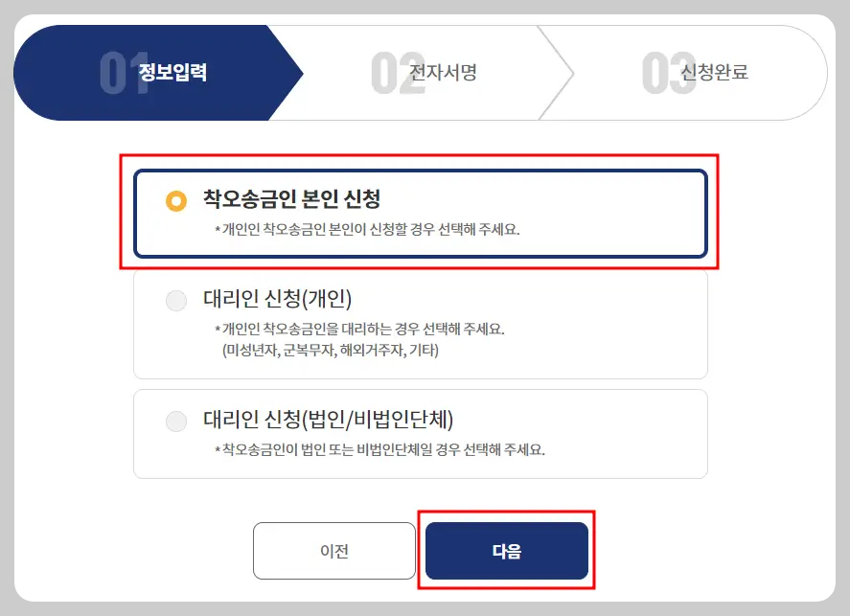Image resolution: width=850 pixels, height=616 pixels.
Task: Switch to the 전자서명 step
Action: (x=447, y=73)
